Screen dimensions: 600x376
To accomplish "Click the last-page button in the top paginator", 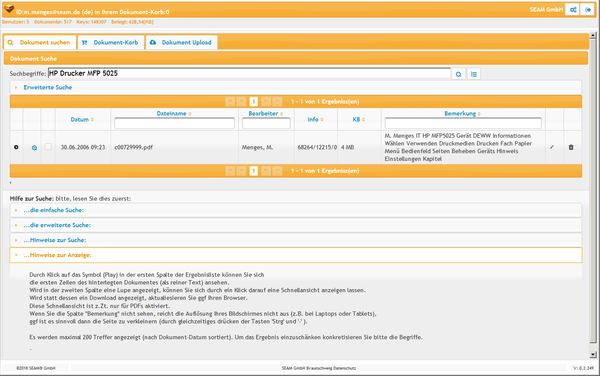I will pos(277,102).
